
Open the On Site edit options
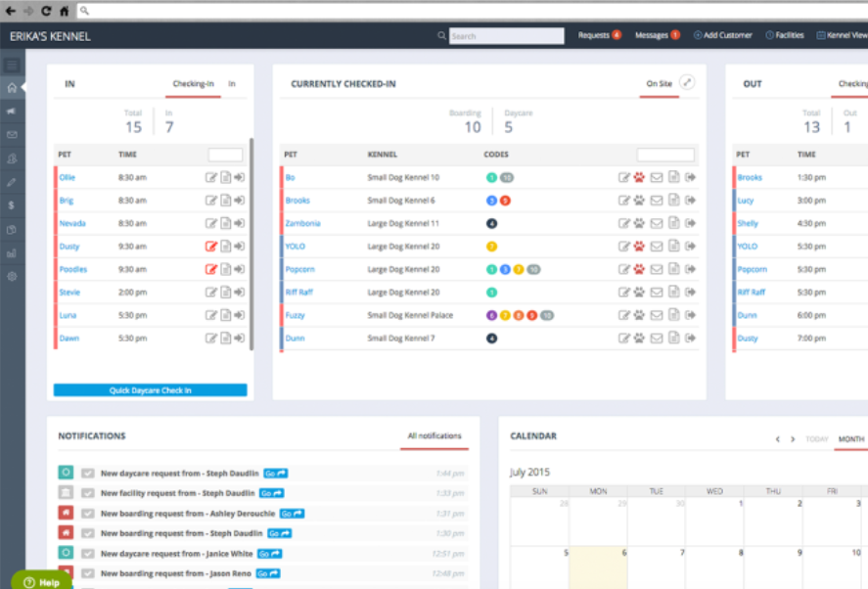(x=685, y=83)
